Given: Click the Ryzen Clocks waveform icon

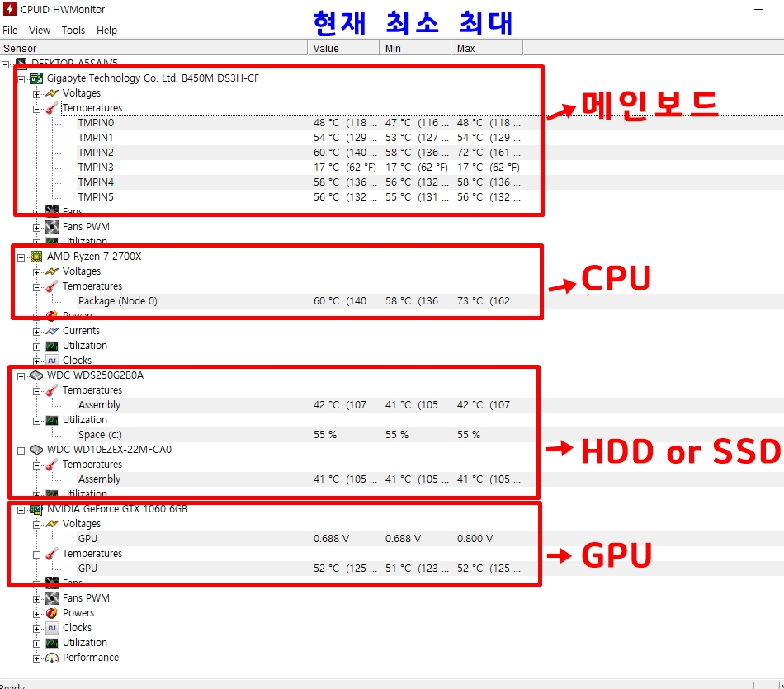Looking at the screenshot, I should 52,361.
